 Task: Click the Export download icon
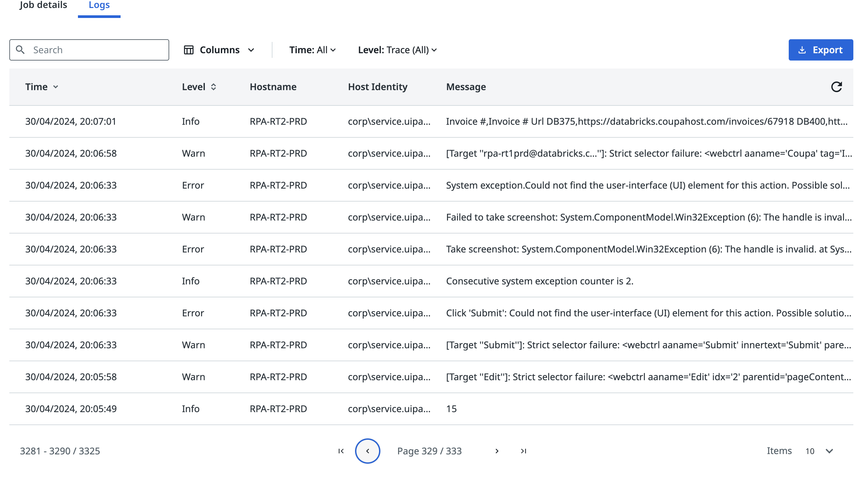(802, 50)
